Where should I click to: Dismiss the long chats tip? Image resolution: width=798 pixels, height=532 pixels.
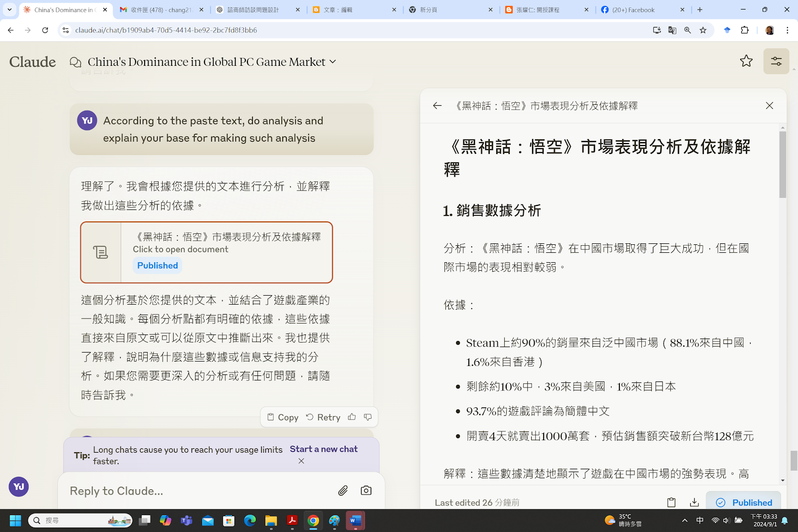(x=301, y=461)
